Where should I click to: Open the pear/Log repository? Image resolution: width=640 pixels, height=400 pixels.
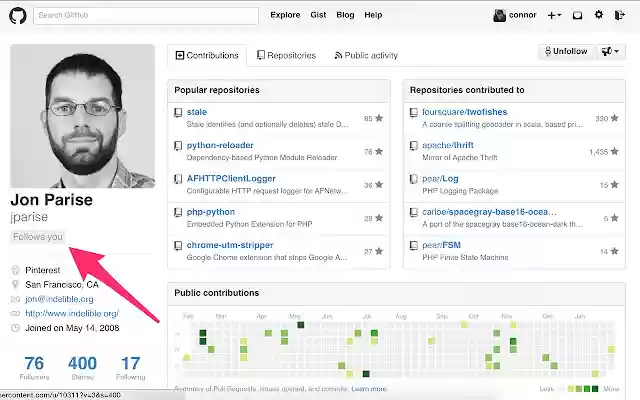pos(440,179)
